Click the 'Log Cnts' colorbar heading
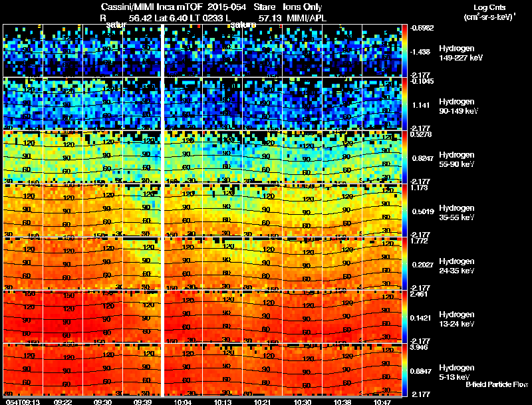532x405 pixels. pyautogui.click(x=489, y=7)
